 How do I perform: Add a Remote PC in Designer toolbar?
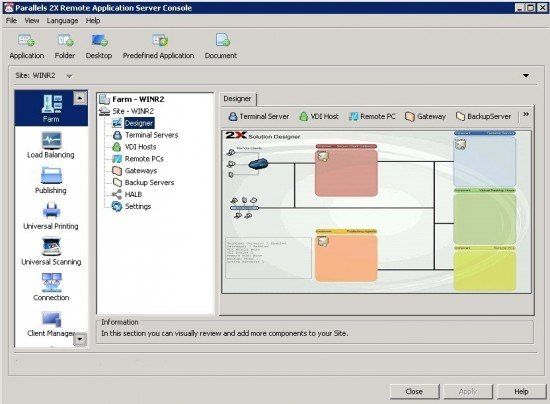(x=372, y=116)
